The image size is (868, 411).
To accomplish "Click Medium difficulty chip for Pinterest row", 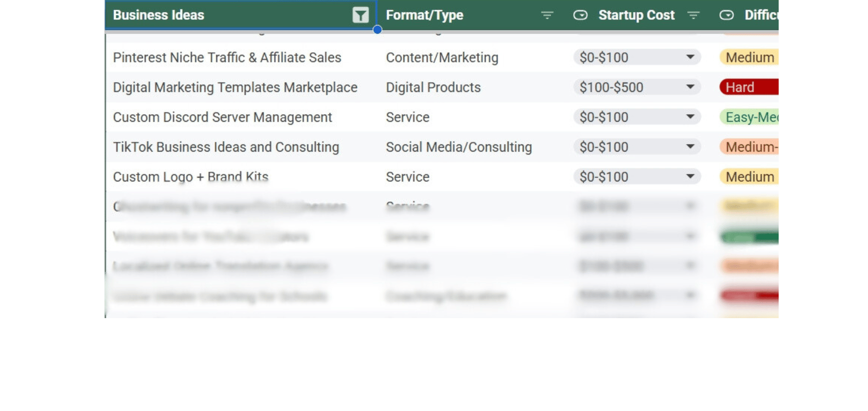I will pos(749,57).
